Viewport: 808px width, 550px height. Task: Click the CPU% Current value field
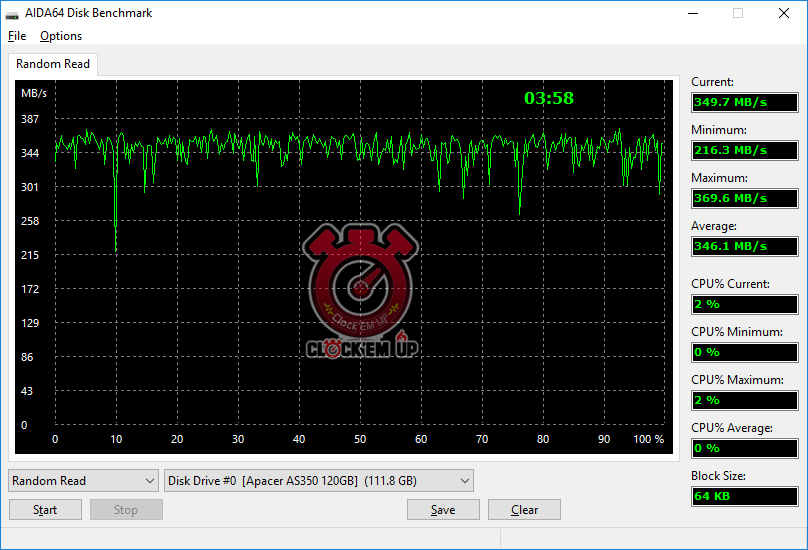click(x=744, y=304)
